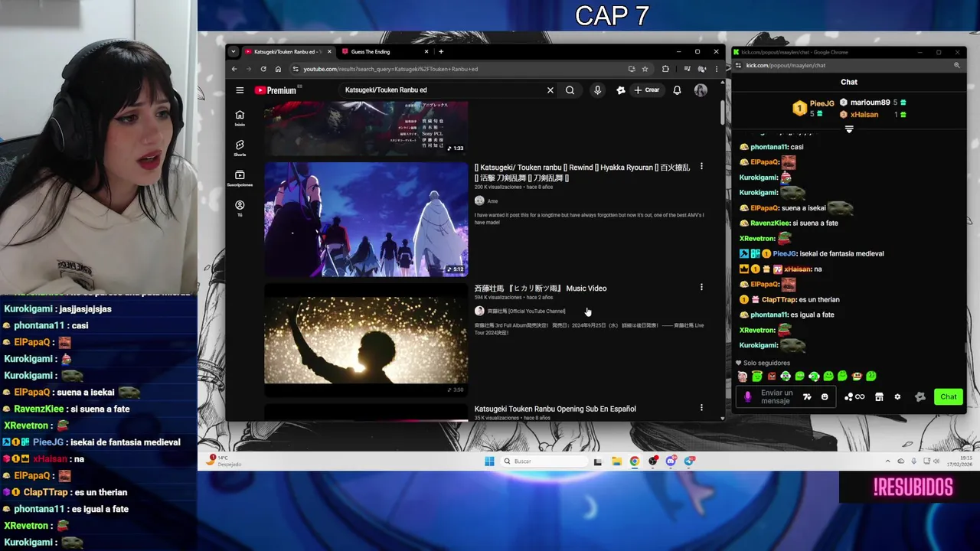Play the top 1:33 video thumbnail
The width and height of the screenshot is (980, 551).
[366, 129]
